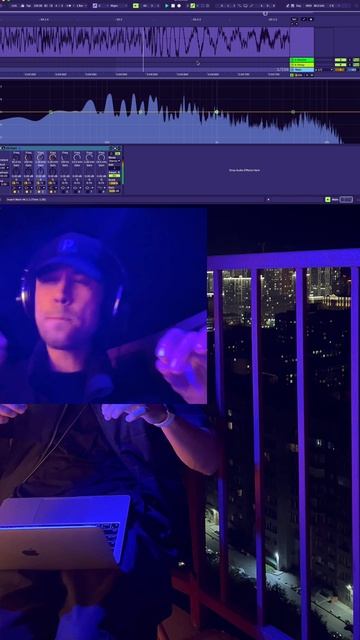The width and height of the screenshot is (360, 640).
Task: Toggle EQ Eight band 1 activator
Action: pyautogui.click(x=14, y=192)
